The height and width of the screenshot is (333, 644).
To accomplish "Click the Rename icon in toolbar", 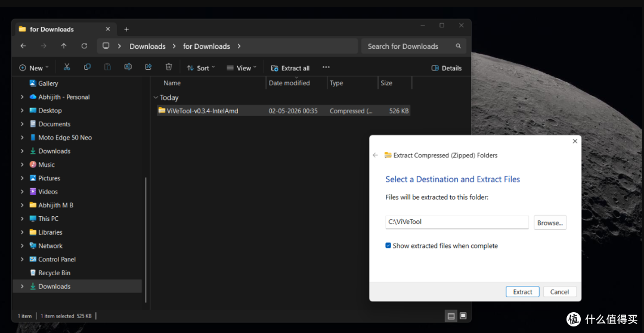I will 128,67.
